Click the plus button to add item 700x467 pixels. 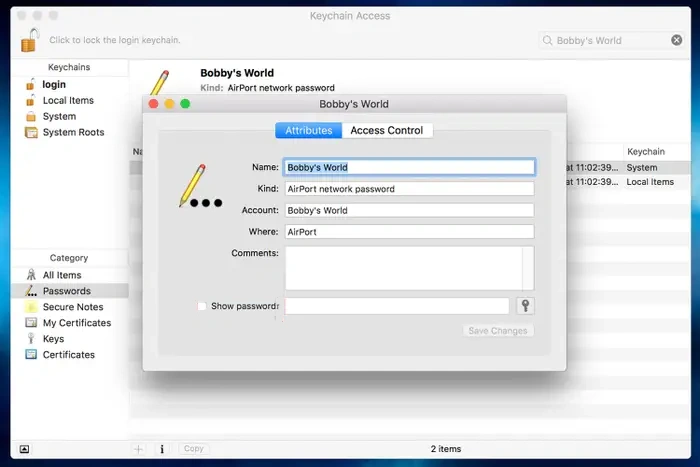point(138,449)
